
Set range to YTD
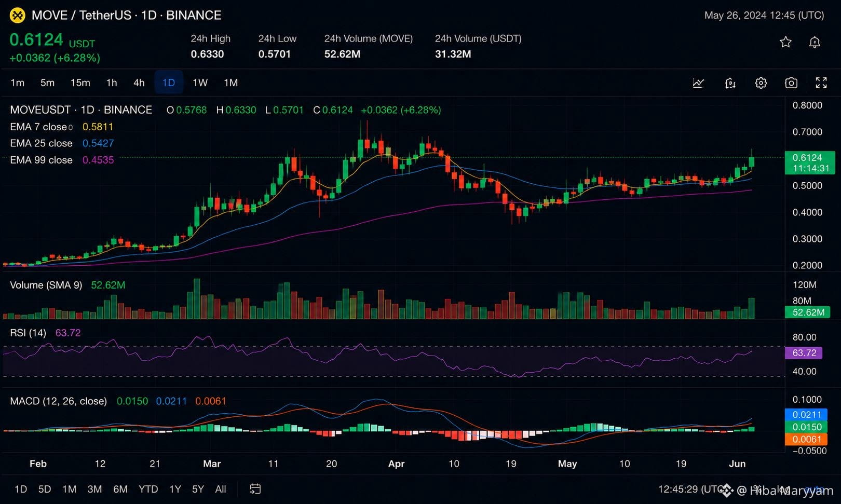click(148, 489)
